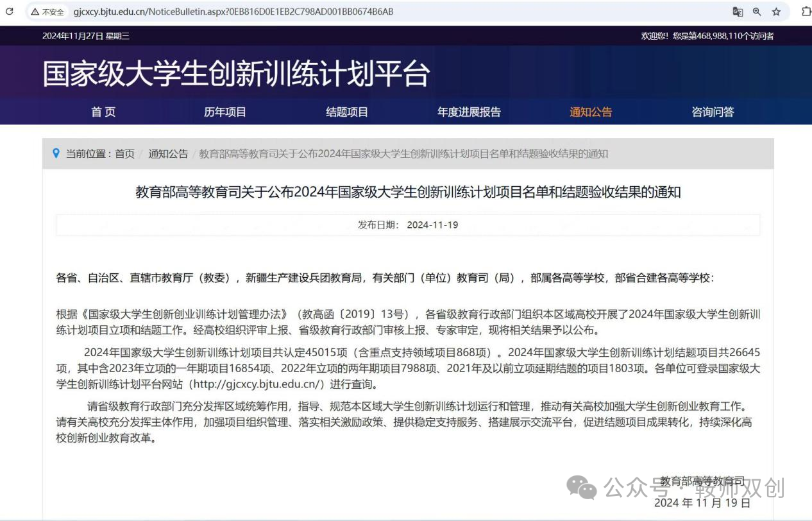
Task: Open the not-secure site warning badge
Action: coord(47,12)
